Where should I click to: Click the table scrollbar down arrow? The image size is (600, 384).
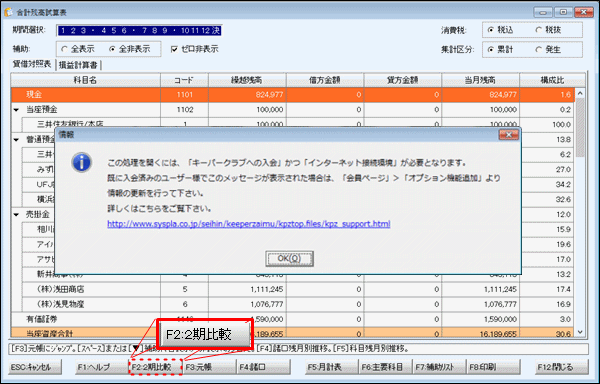click(580, 332)
